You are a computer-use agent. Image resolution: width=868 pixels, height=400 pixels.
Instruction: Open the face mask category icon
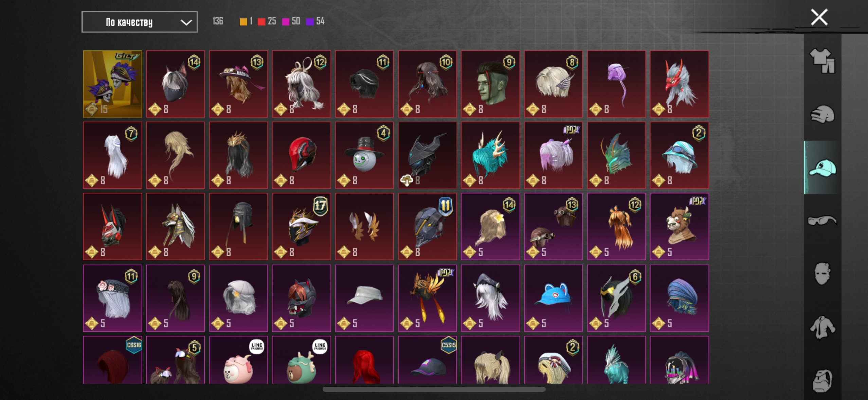point(822,274)
